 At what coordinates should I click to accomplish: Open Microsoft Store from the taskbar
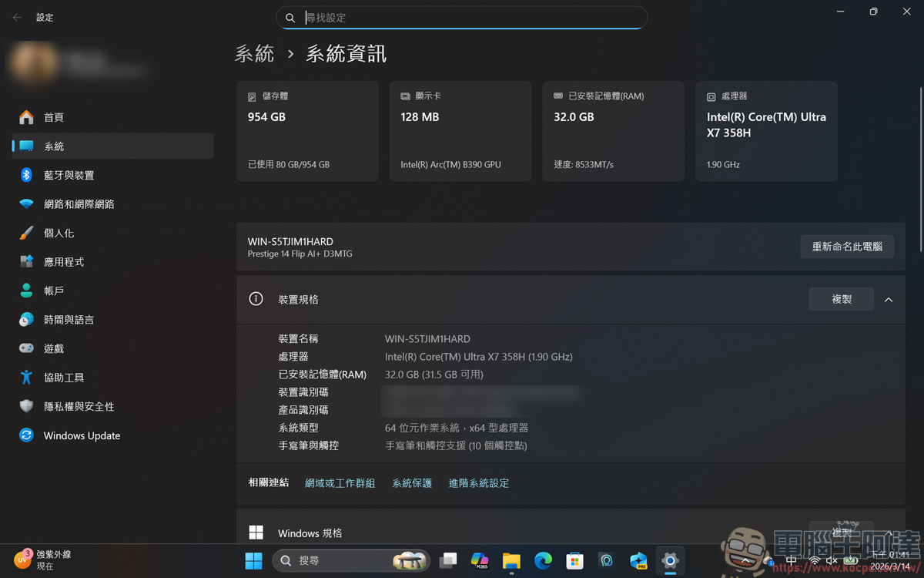pyautogui.click(x=574, y=561)
